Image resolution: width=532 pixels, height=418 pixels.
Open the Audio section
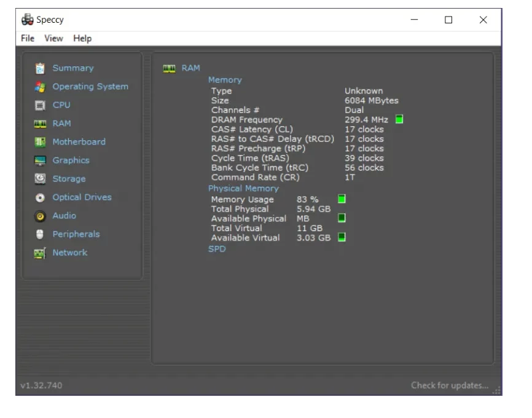64,216
